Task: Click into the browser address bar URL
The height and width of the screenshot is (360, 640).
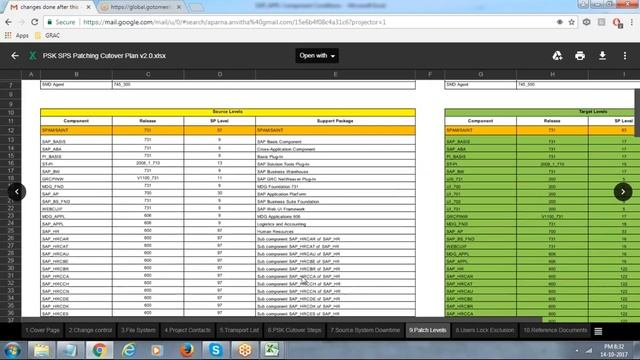Action: (x=234, y=22)
